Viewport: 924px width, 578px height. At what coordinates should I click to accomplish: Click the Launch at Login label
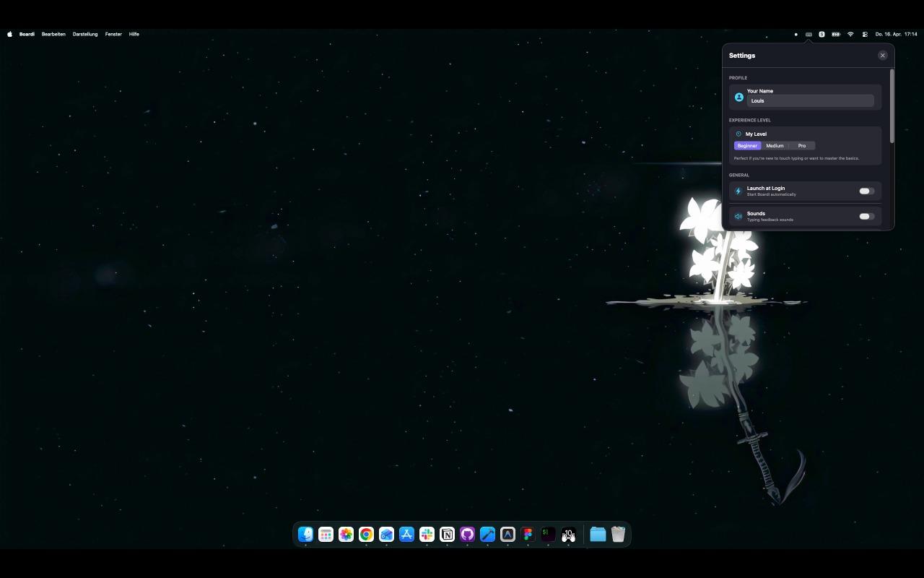[766, 188]
